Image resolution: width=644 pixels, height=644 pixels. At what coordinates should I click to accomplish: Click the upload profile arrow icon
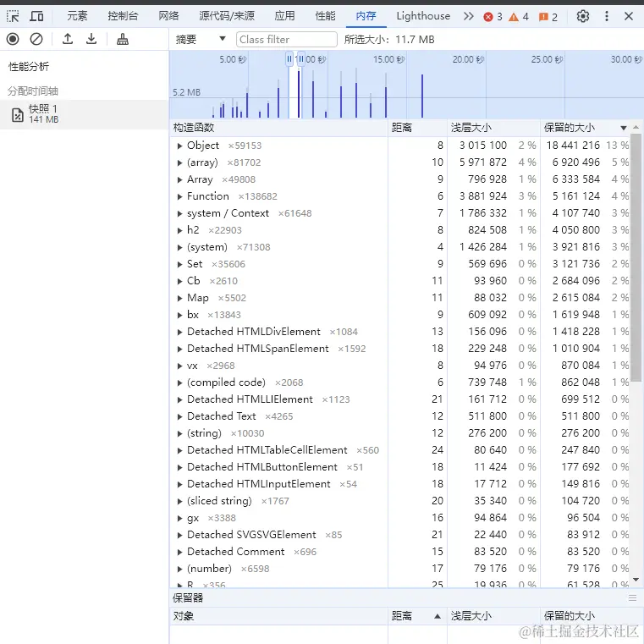(x=68, y=39)
